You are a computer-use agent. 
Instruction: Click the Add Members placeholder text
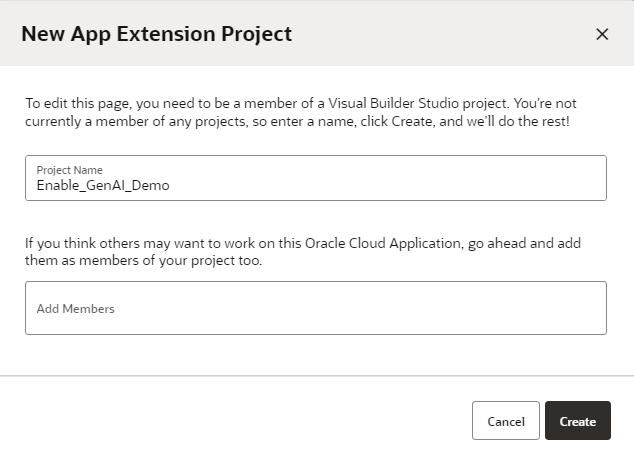pyautogui.click(x=76, y=309)
